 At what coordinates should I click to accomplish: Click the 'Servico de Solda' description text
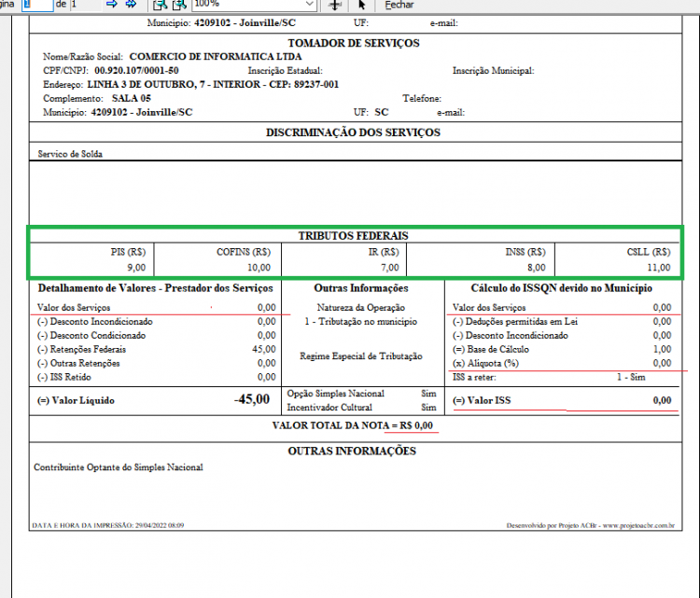coord(70,154)
